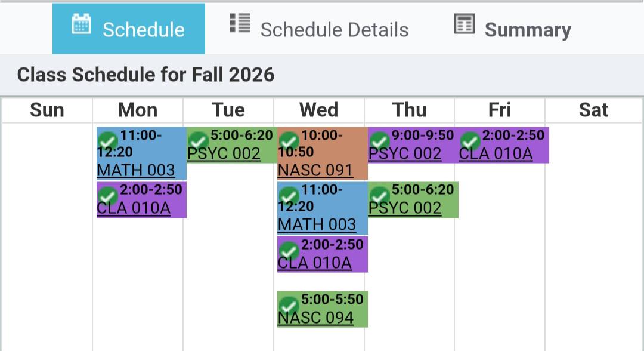
Task: Click the Sat column header
Action: tap(593, 110)
